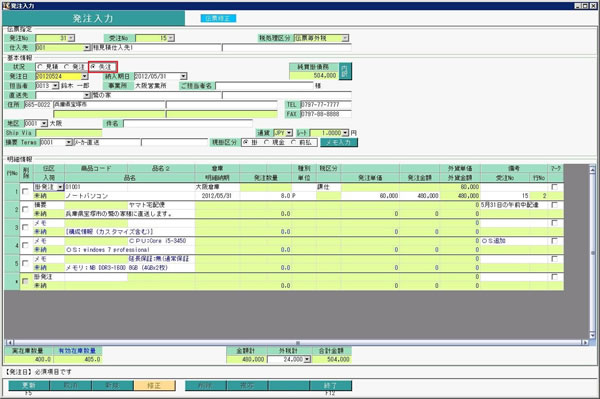Click the detail grid's vertical scrollbar down arrow
Image resolution: width=600 pixels, height=399 pixels.
click(592, 335)
